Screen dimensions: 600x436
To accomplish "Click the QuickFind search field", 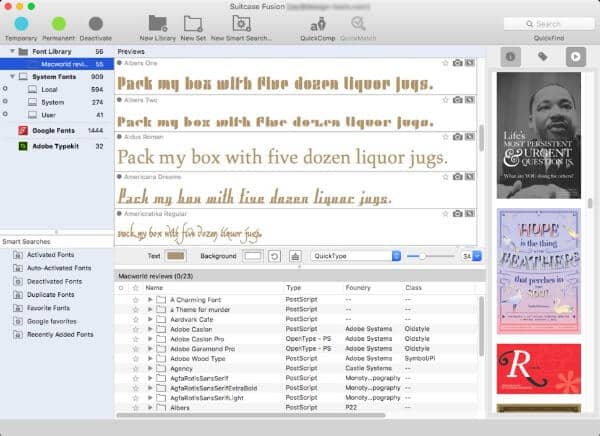I will tap(549, 24).
